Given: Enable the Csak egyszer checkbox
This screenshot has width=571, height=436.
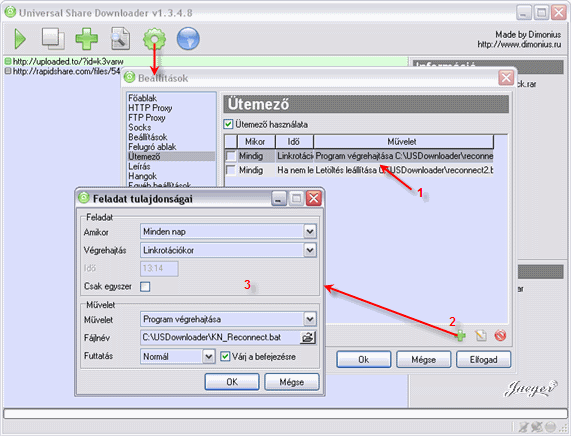Looking at the screenshot, I should click(x=145, y=287).
